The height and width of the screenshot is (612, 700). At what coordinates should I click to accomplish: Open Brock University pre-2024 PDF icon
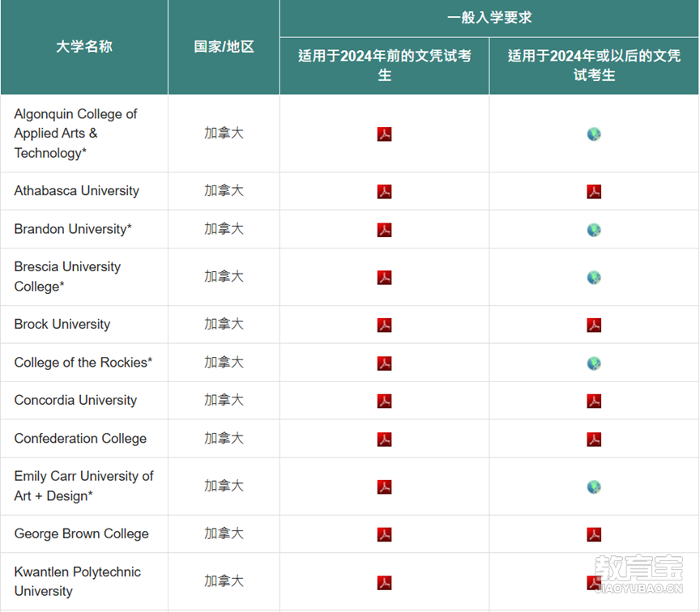[x=384, y=325]
